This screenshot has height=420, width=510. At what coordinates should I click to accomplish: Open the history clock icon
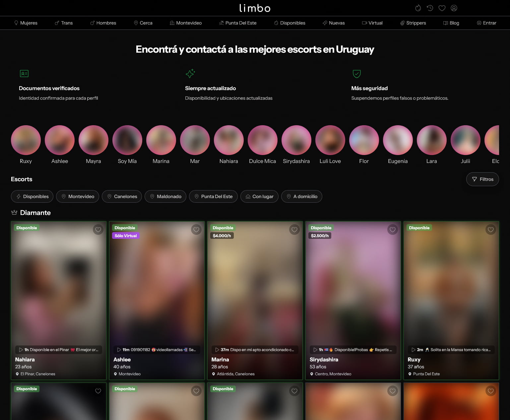click(430, 8)
